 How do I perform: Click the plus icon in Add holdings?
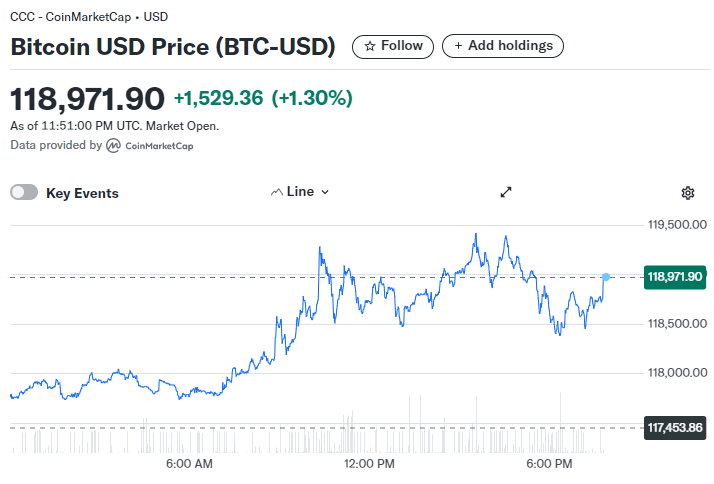click(x=458, y=46)
